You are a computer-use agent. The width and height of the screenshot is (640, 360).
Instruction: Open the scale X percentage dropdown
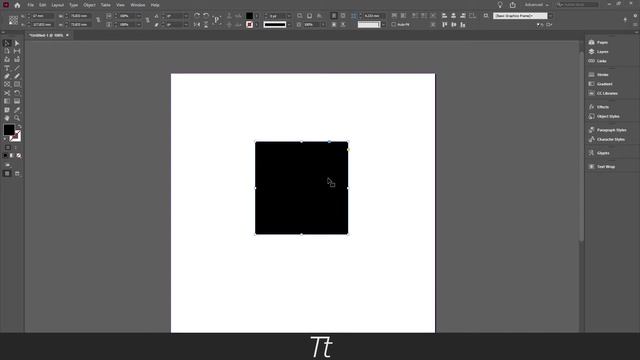(139, 16)
